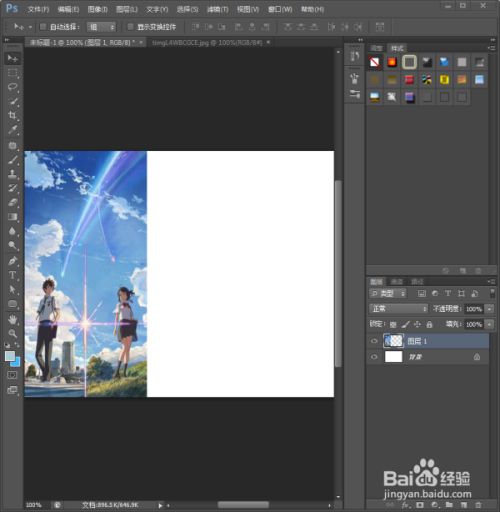Open the 文件(F) menu
The image size is (500, 512).
(x=38, y=9)
